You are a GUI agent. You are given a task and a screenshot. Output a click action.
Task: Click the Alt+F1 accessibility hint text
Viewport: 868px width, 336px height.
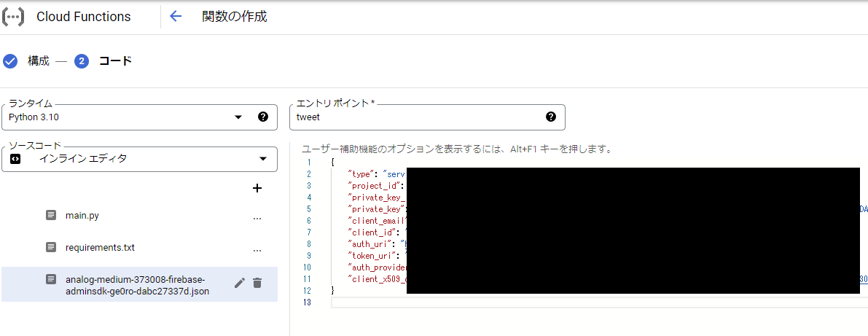(x=456, y=149)
